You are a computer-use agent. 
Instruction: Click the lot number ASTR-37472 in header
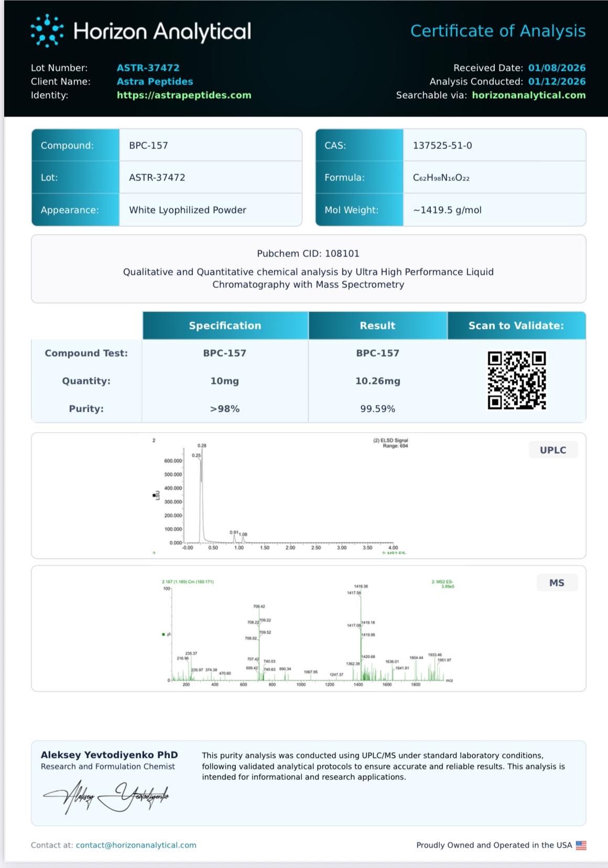pyautogui.click(x=148, y=68)
